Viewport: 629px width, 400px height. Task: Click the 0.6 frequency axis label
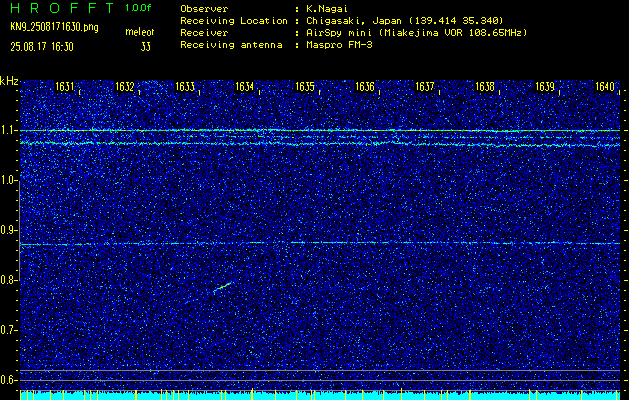pyautogui.click(x=9, y=380)
